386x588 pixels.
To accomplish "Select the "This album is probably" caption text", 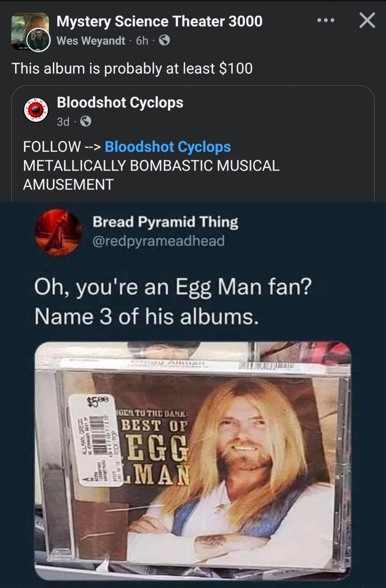I will click(132, 68).
